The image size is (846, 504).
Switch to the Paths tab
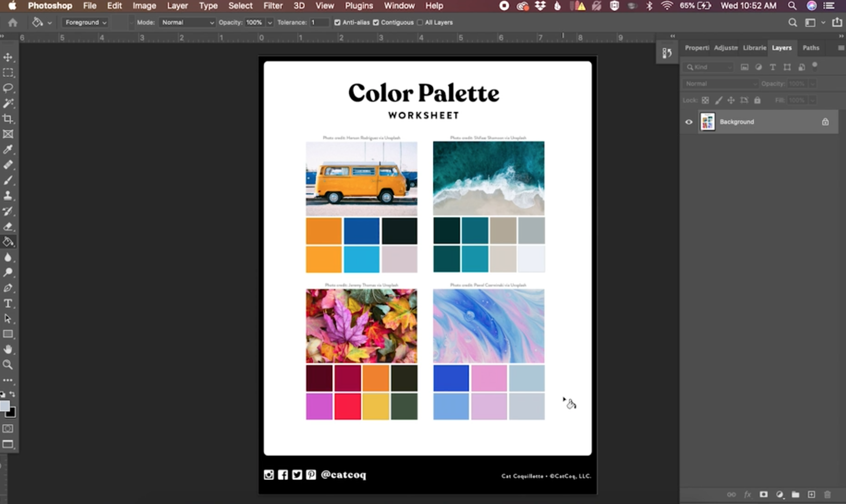pos(811,48)
